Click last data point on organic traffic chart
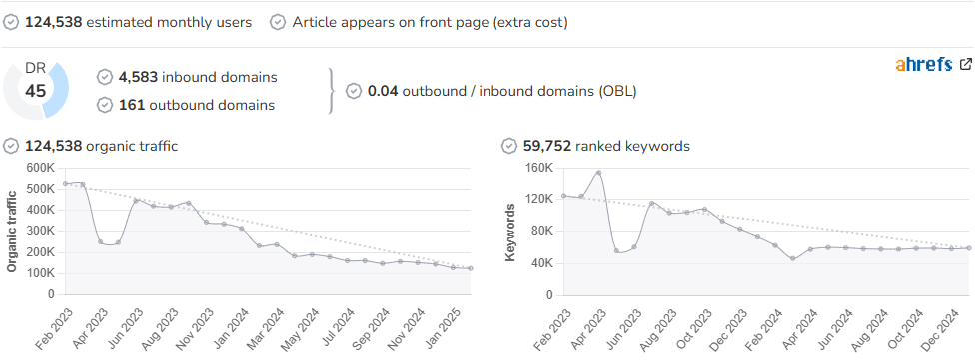980x364 pixels. (x=470, y=268)
